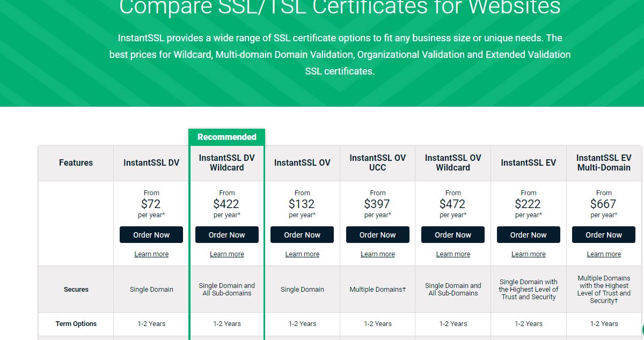Order the InstantSSL DV certificate

(x=151, y=235)
